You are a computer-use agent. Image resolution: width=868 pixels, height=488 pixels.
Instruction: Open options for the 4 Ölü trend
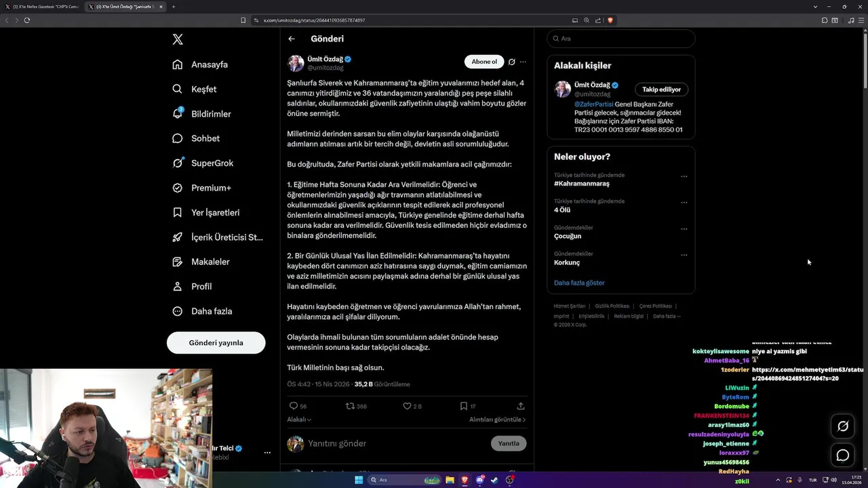click(x=684, y=203)
